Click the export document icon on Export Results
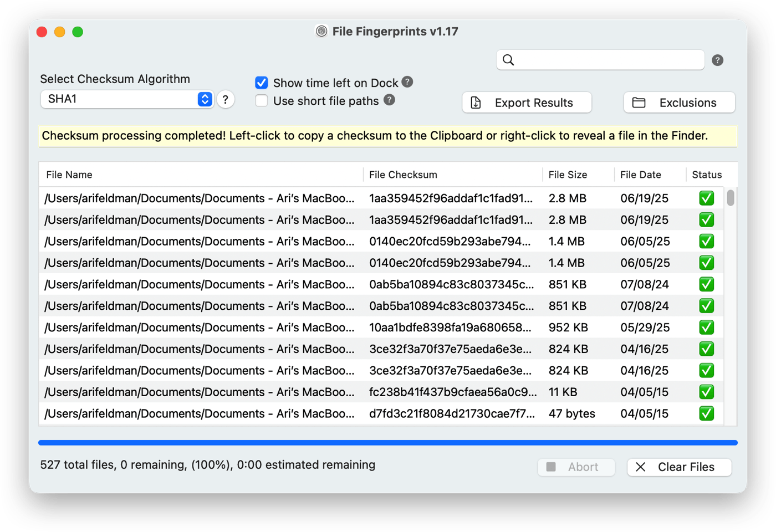 point(476,103)
